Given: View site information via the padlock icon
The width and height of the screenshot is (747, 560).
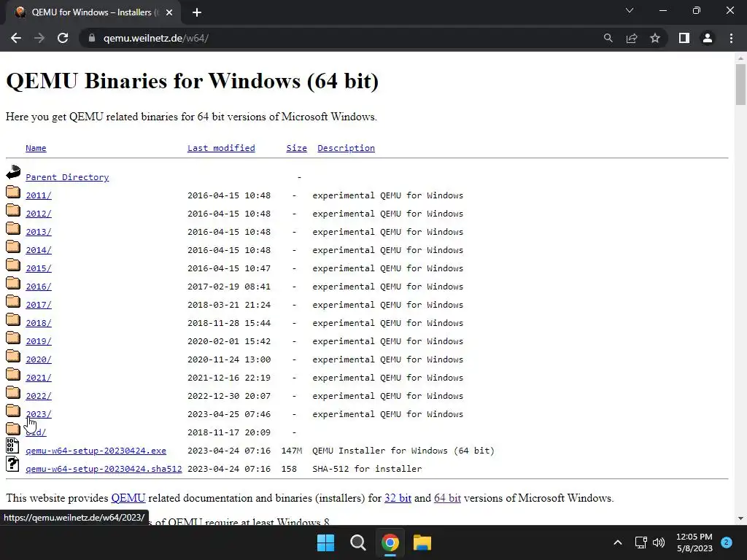Looking at the screenshot, I should [x=92, y=38].
